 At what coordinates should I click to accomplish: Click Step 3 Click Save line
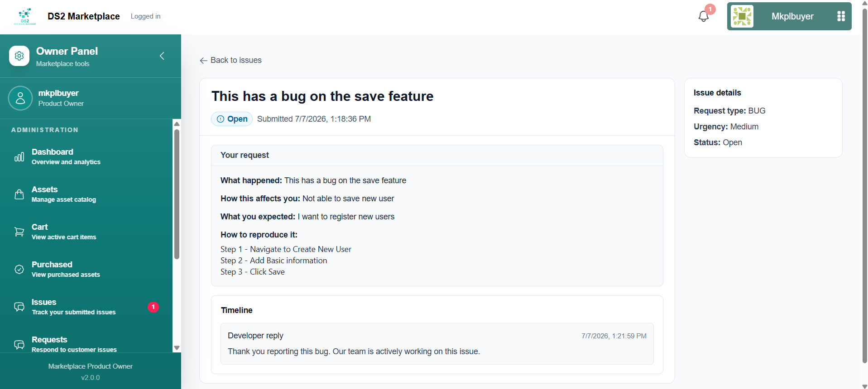pos(253,272)
